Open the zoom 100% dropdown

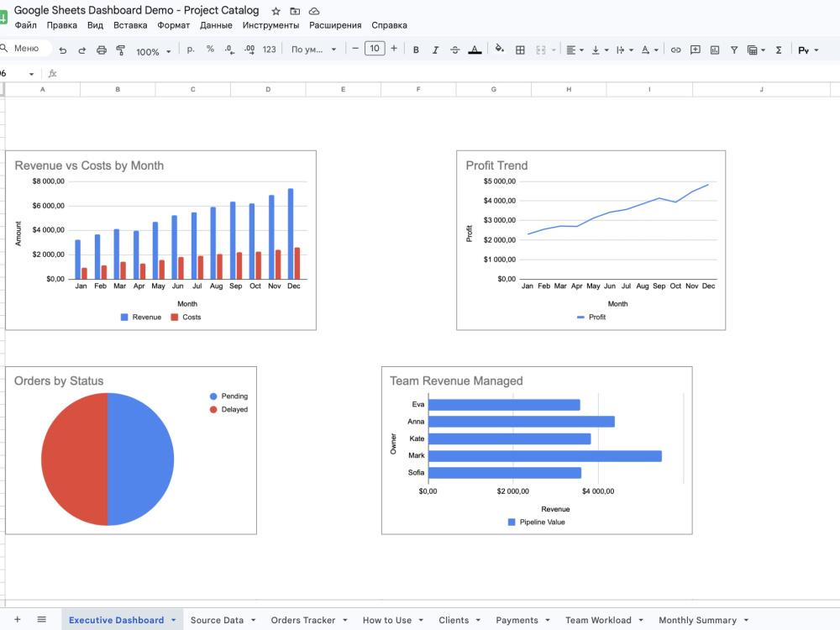pyautogui.click(x=153, y=51)
